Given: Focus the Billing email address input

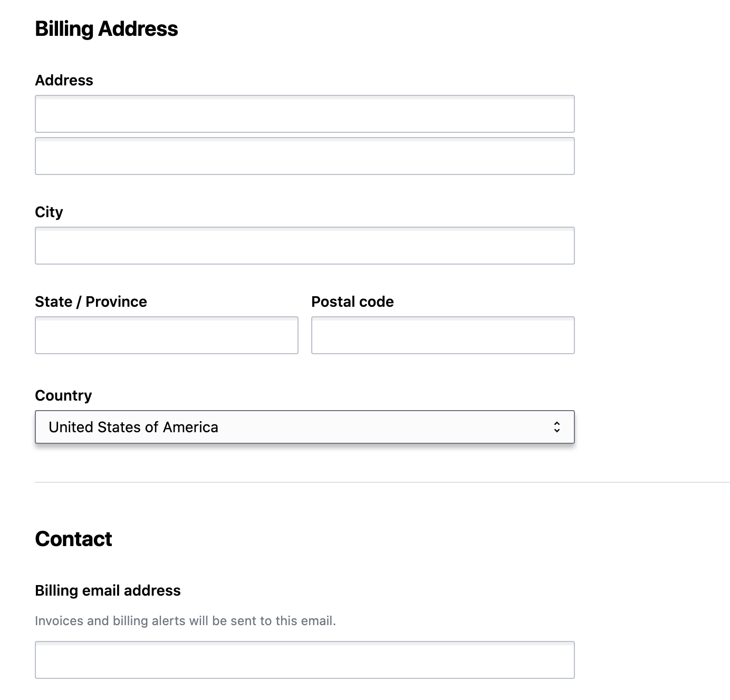Looking at the screenshot, I should (304, 660).
